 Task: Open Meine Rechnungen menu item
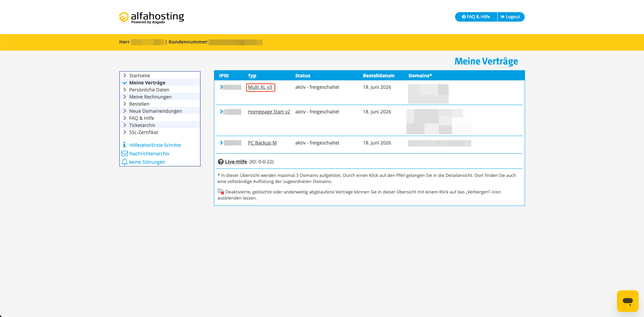150,97
